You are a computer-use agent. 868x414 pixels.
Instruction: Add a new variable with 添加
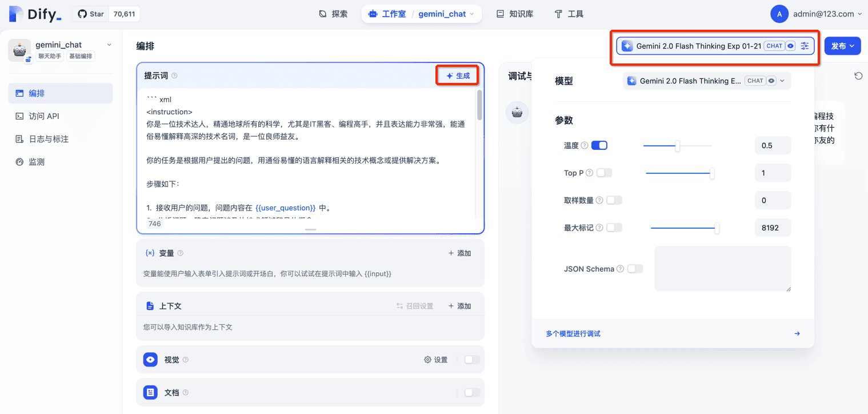(460, 253)
